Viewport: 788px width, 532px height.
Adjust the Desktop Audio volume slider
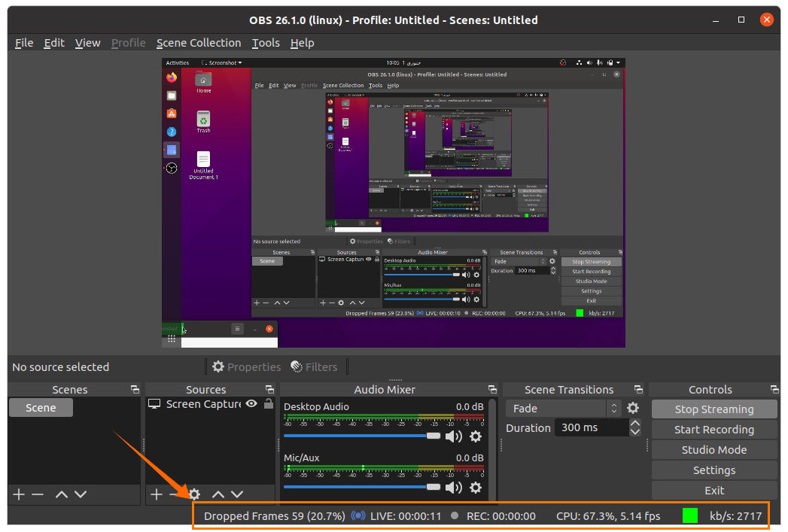(x=362, y=436)
